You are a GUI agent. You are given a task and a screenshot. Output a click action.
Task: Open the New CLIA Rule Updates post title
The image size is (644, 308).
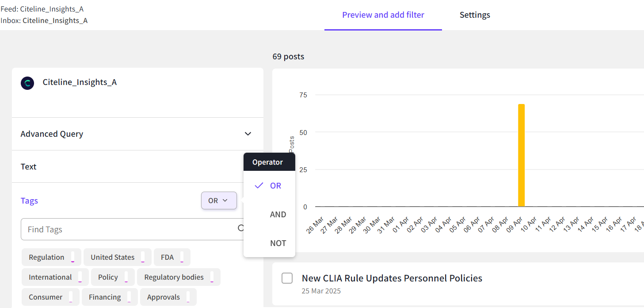pos(392,278)
